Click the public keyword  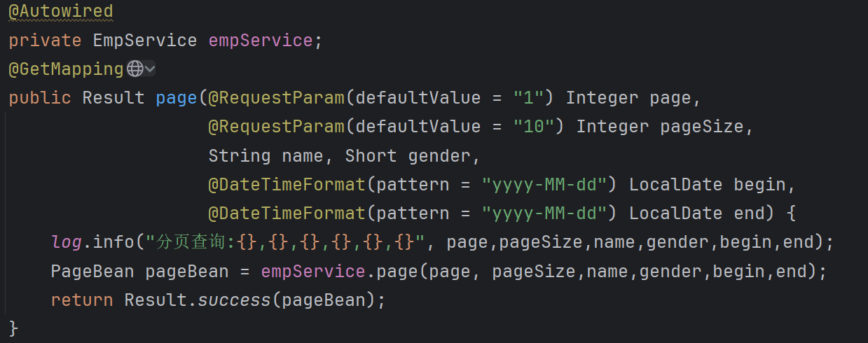point(40,98)
